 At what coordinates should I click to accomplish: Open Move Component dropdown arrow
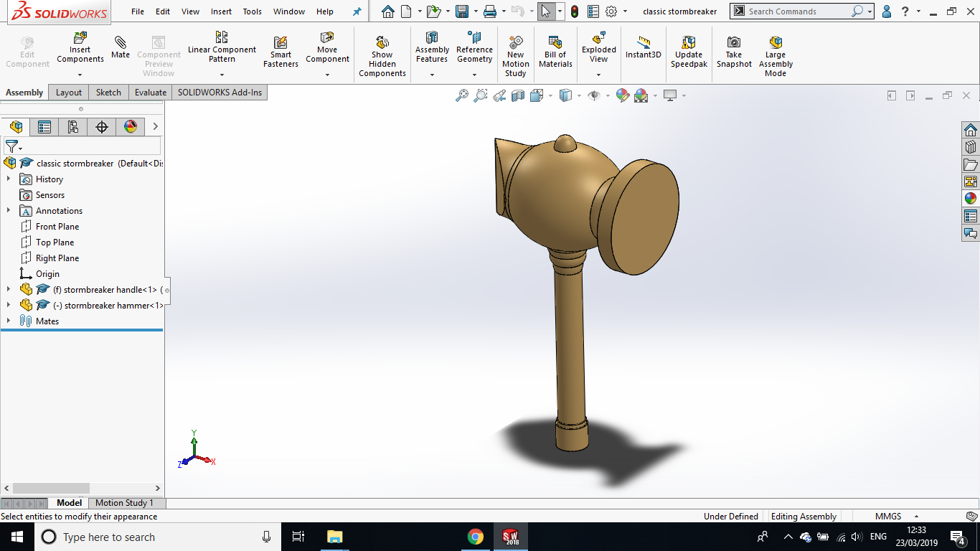tap(327, 75)
